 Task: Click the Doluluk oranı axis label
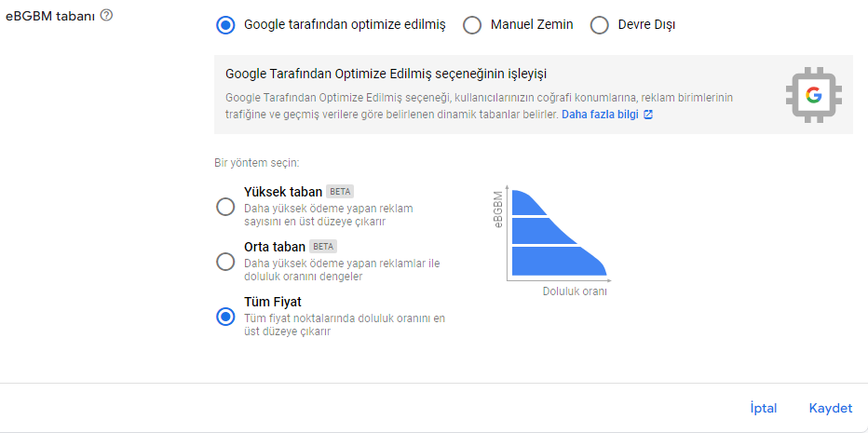pos(574,291)
